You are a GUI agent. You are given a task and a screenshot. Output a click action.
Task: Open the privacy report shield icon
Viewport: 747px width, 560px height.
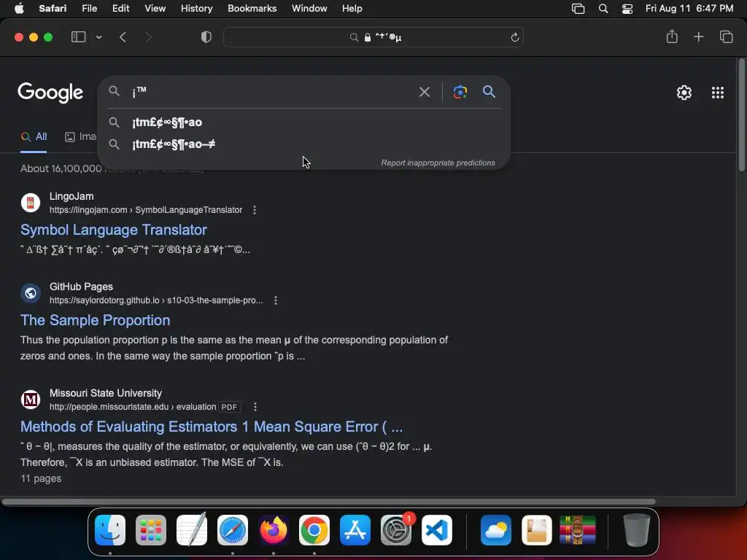click(206, 37)
